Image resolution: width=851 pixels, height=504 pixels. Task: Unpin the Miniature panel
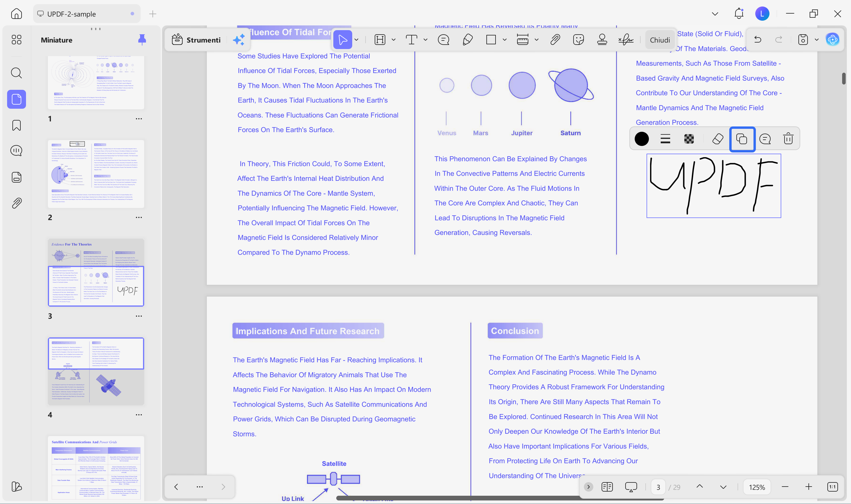point(142,40)
